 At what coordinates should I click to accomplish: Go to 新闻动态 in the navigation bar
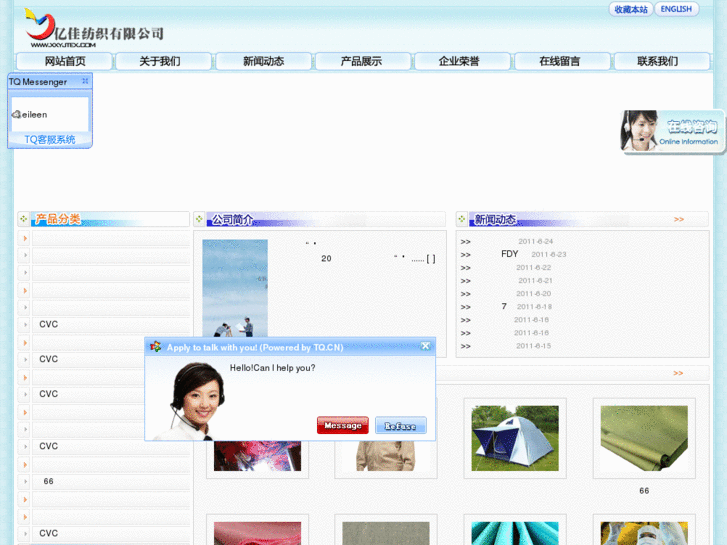click(263, 61)
